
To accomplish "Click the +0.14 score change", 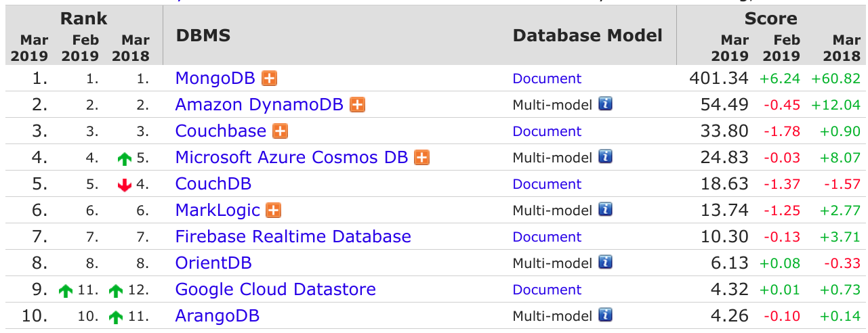I will (840, 316).
